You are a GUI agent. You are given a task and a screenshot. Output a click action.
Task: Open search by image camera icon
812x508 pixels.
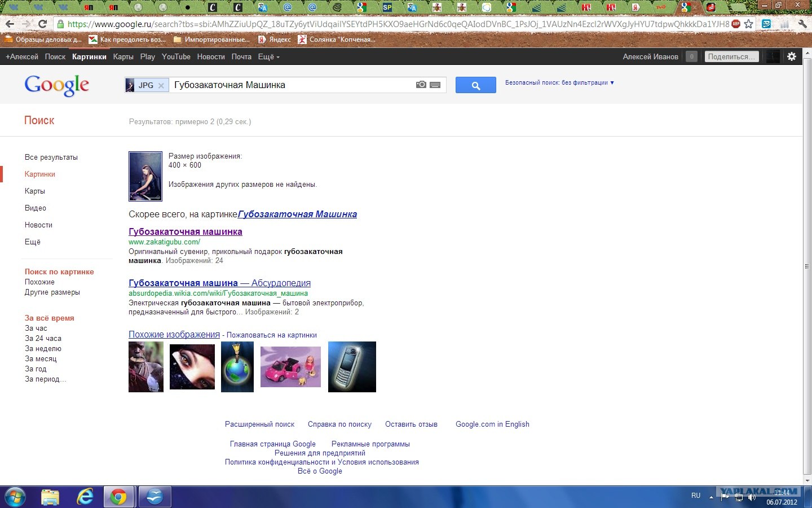tap(421, 85)
